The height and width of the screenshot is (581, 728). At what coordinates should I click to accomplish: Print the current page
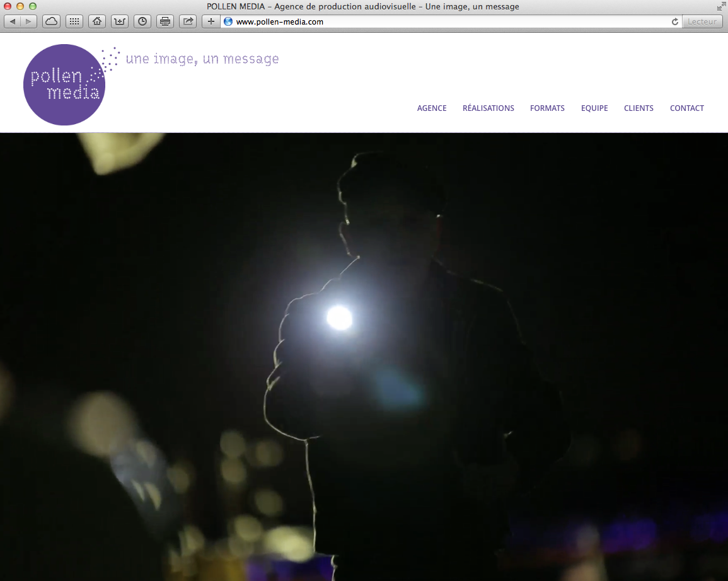165,21
